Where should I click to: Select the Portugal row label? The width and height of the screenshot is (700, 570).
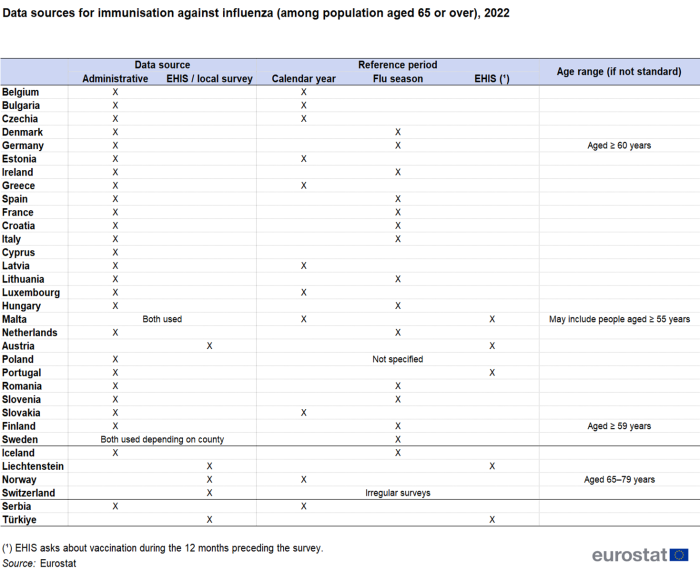21,373
